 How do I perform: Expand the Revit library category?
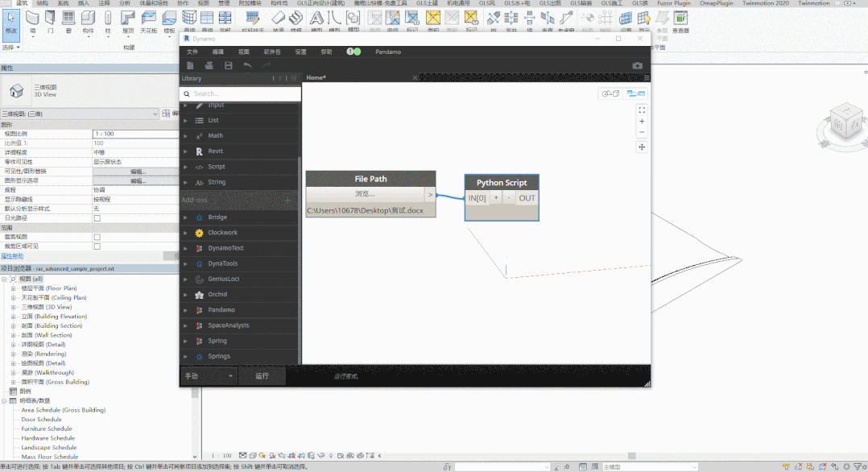(x=185, y=151)
